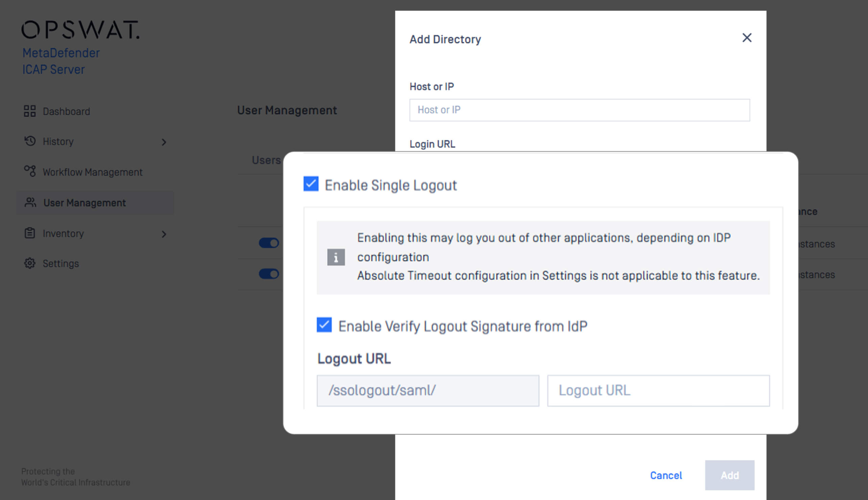Click the History clock icon
Screen dimensions: 868x500
point(30,141)
